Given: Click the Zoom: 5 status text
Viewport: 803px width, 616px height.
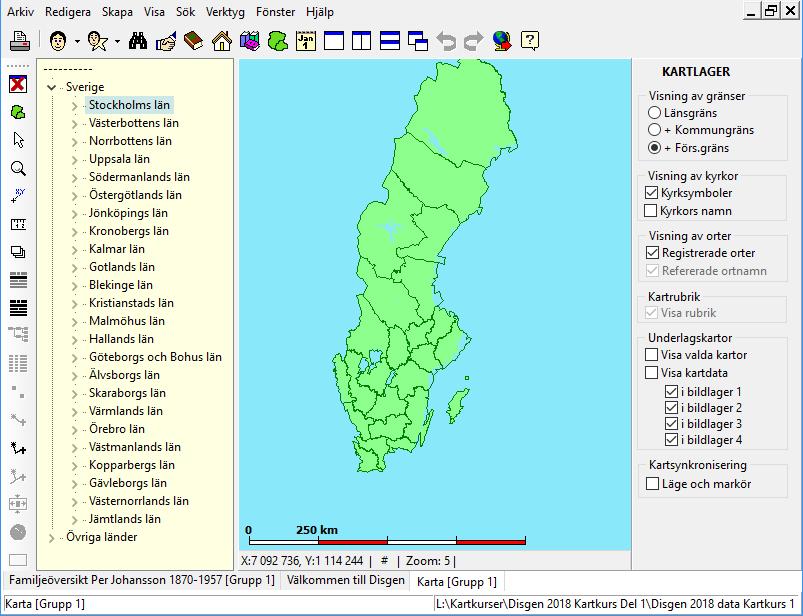Looking at the screenshot, I should coord(428,561).
